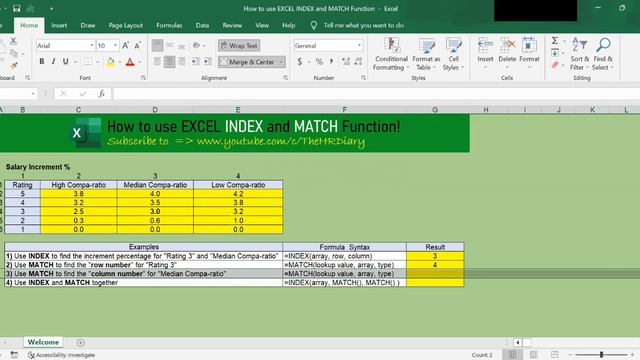The image size is (640, 360).
Task: Toggle Center horizontal alignment
Action: pyautogui.click(x=169, y=62)
